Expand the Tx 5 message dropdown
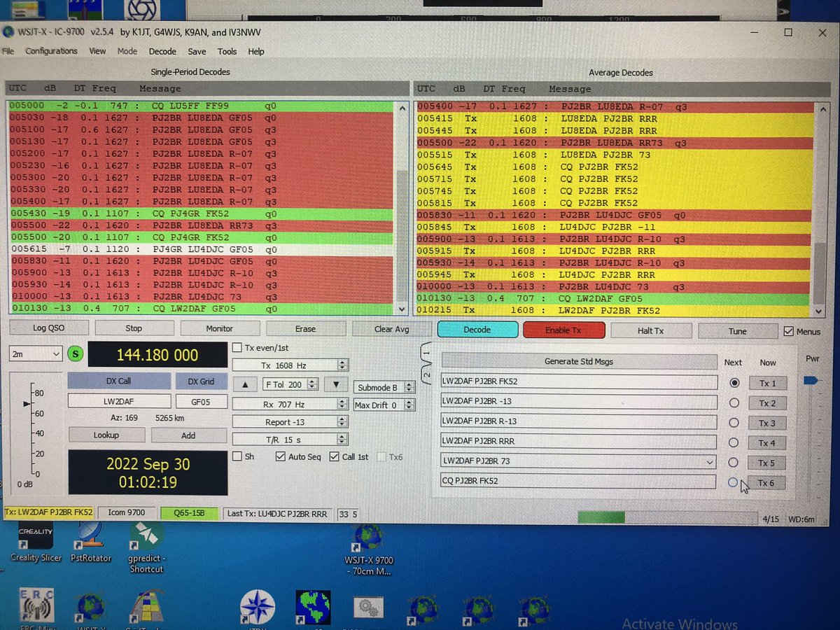840x630 pixels. (711, 462)
